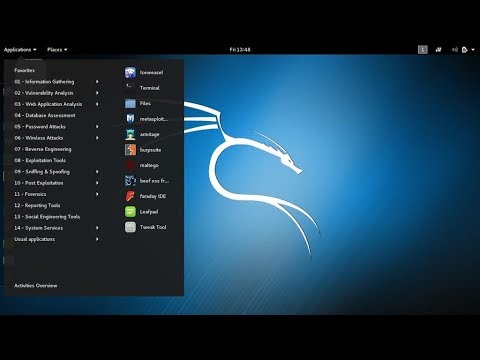Expand 11 - Forensics submenu arrow
Screen dimensions: 480x360
tap(97, 194)
